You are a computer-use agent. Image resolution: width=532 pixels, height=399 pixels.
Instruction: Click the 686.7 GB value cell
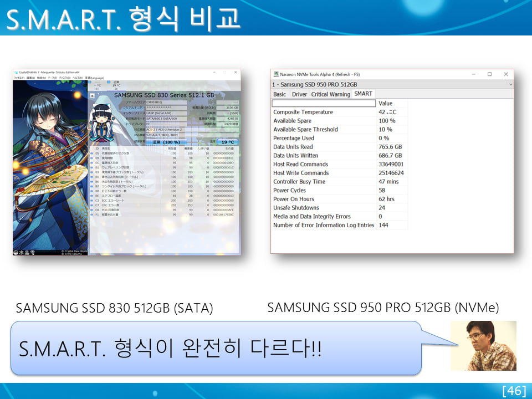coord(392,155)
